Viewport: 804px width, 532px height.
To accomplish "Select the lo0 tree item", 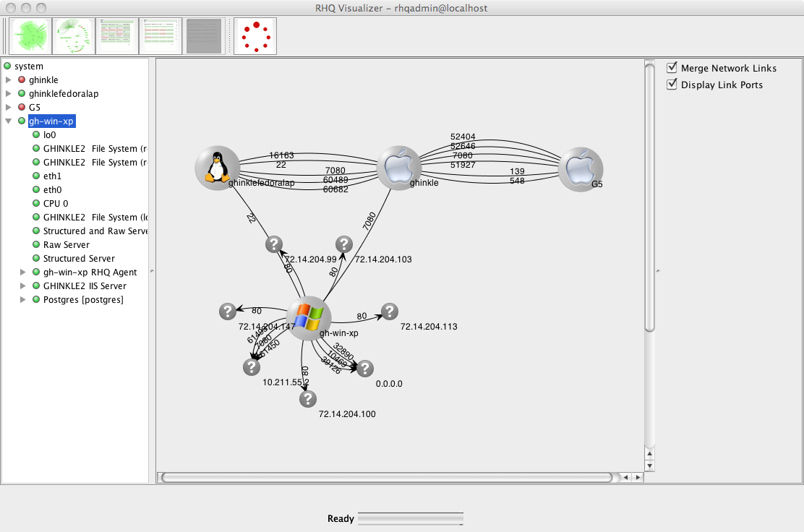I will click(50, 134).
